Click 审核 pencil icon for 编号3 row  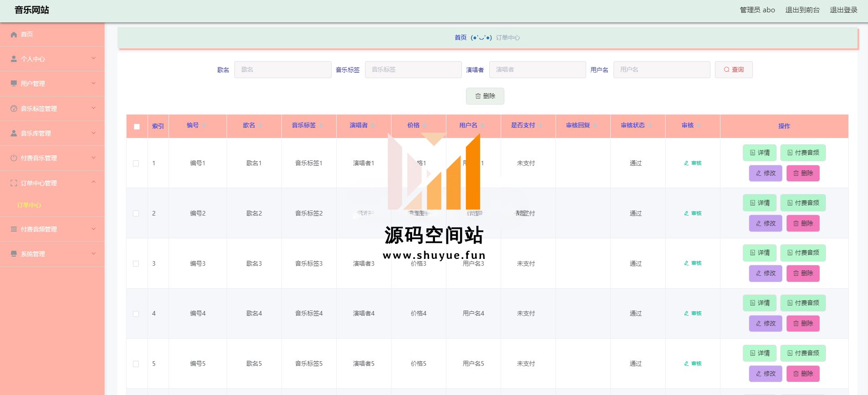point(686,263)
